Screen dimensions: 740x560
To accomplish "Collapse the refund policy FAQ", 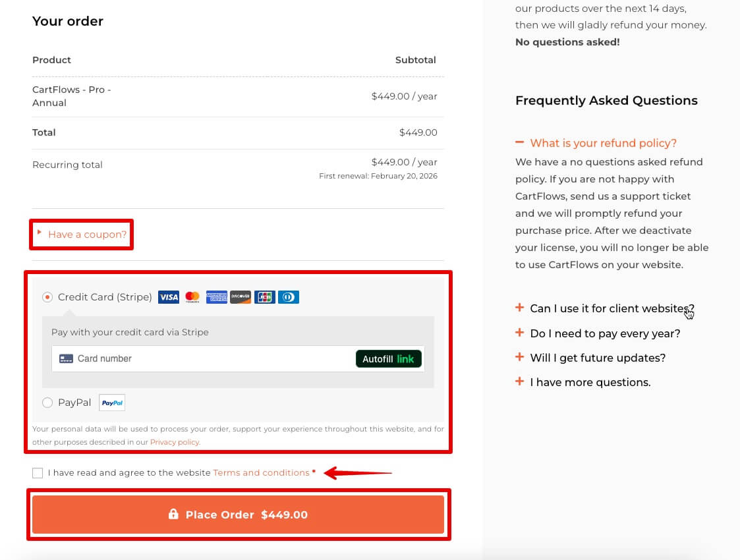I will tap(603, 143).
